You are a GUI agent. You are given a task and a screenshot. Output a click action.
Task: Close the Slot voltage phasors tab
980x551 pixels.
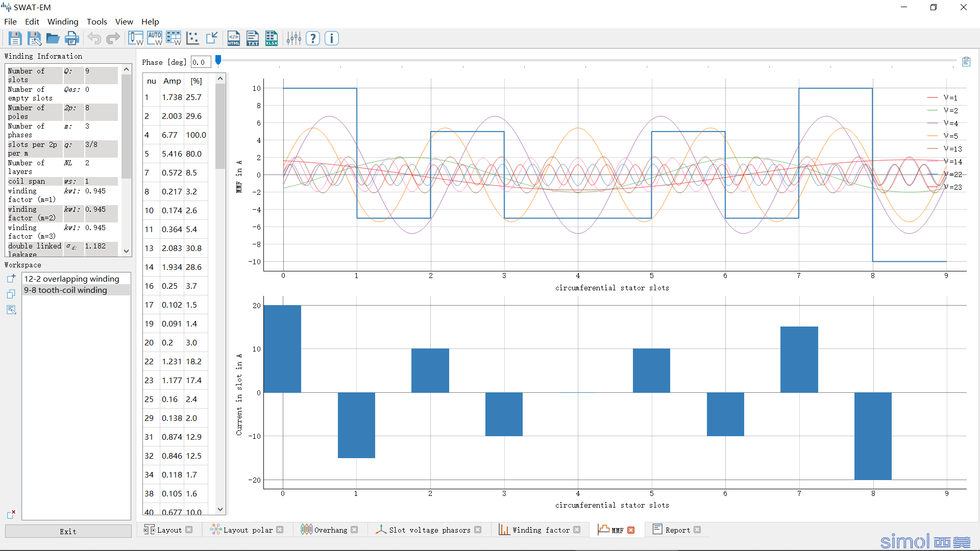478,530
